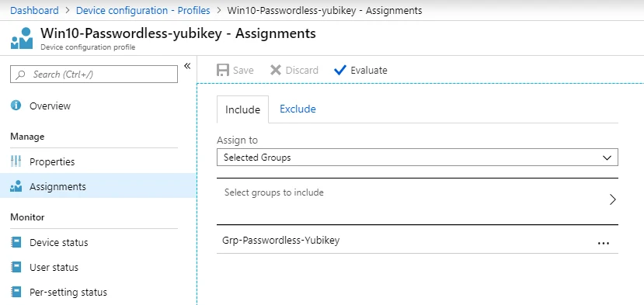Expand Select groups to include chevron
Screen dimensions: 644x305
tap(612, 199)
